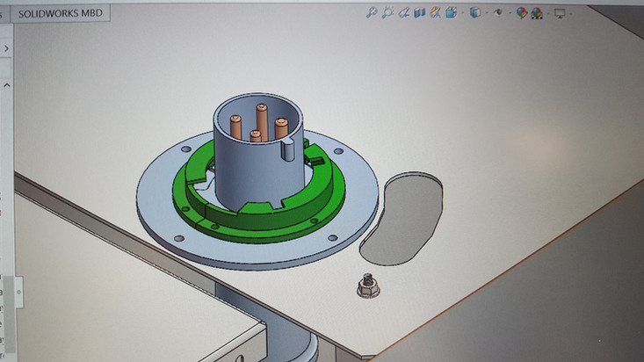
Task: Expand the left panel right-pointing chevron
Action: (6, 48)
